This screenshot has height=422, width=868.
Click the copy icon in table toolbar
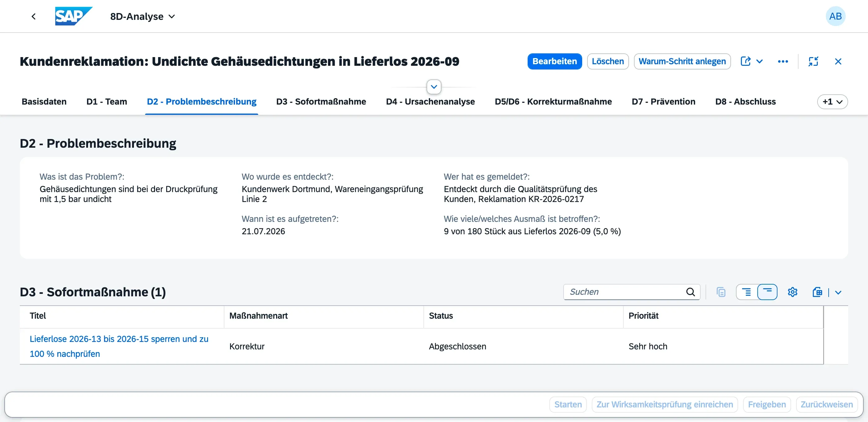tap(721, 292)
